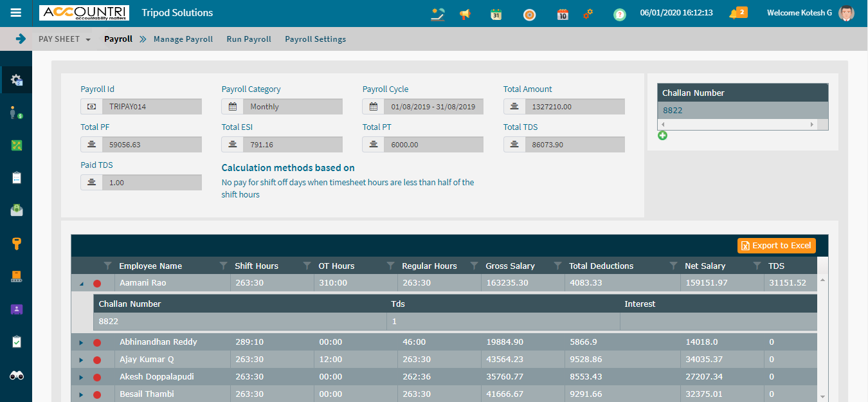
Task: Expand the Akesh Doppalapudi row
Action: coord(81,377)
